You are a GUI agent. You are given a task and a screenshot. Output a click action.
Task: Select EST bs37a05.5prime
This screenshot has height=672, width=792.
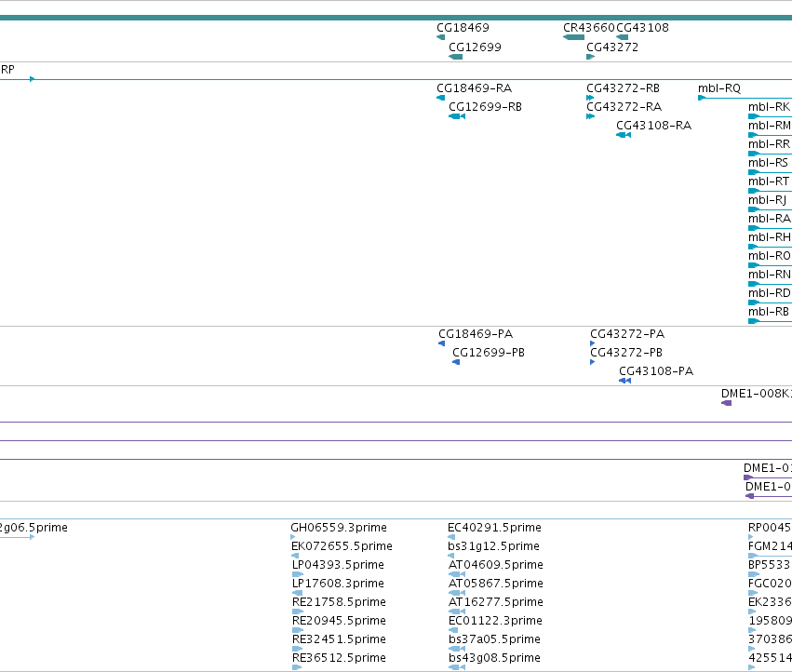point(494,639)
